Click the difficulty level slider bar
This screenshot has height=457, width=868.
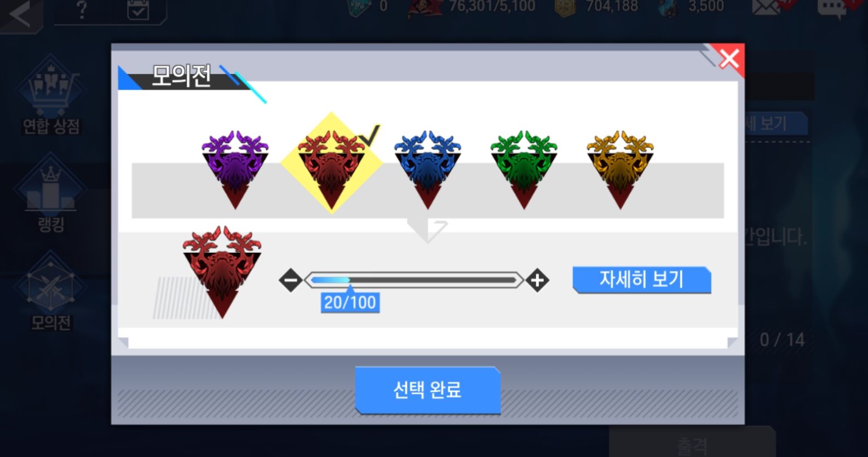pos(413,280)
